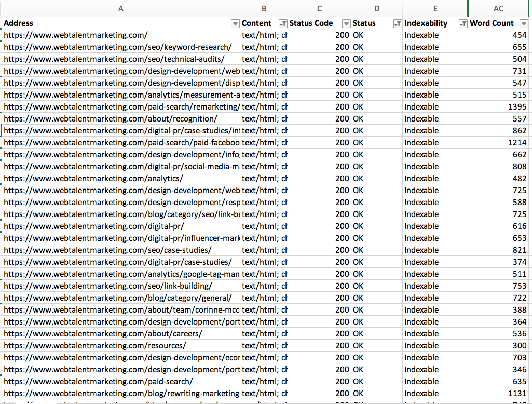Click the "Word Count" header cell text

click(492, 23)
